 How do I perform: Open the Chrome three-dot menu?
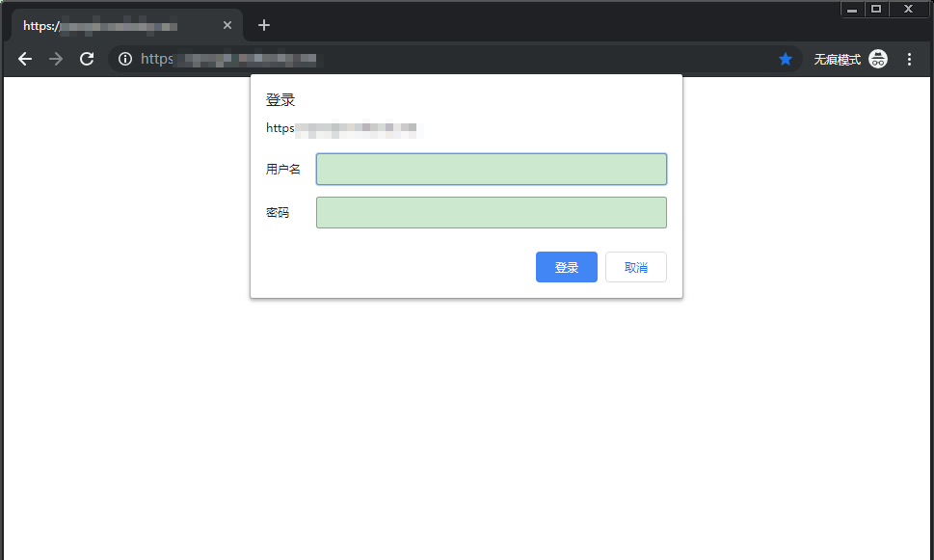(x=909, y=60)
